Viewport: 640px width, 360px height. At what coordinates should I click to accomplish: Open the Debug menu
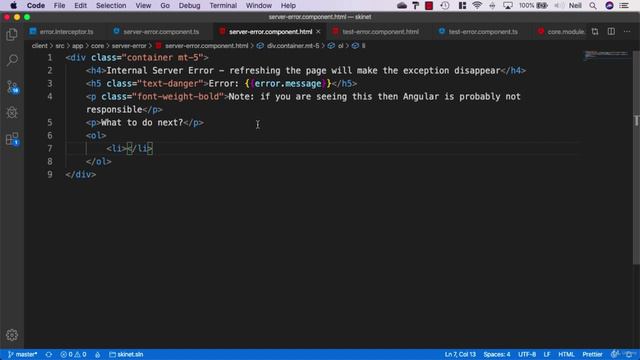pos(189,5)
